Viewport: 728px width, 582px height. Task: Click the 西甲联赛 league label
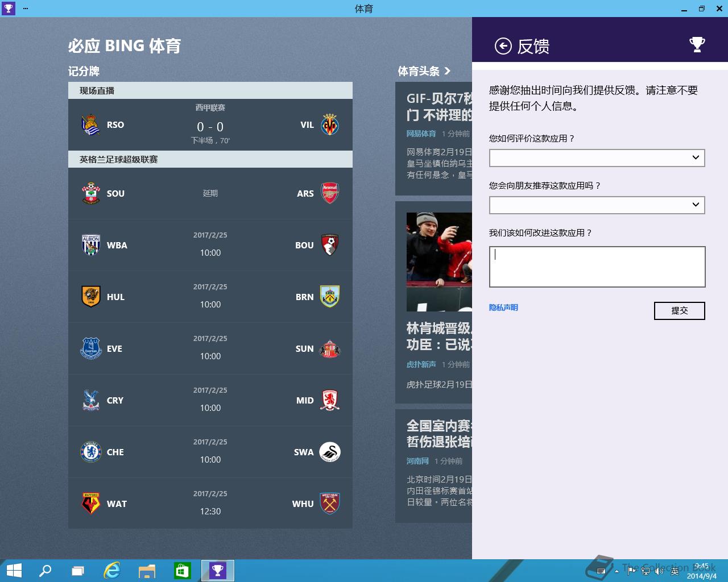[x=210, y=108]
